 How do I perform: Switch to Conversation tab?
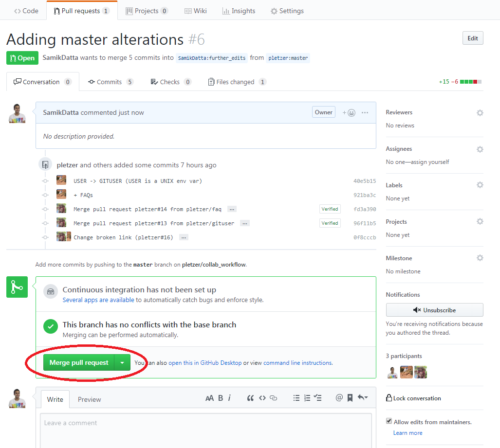[43, 82]
